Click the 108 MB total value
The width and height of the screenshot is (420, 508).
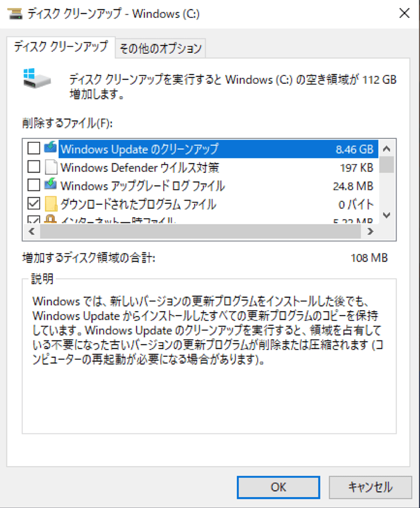coord(369,258)
